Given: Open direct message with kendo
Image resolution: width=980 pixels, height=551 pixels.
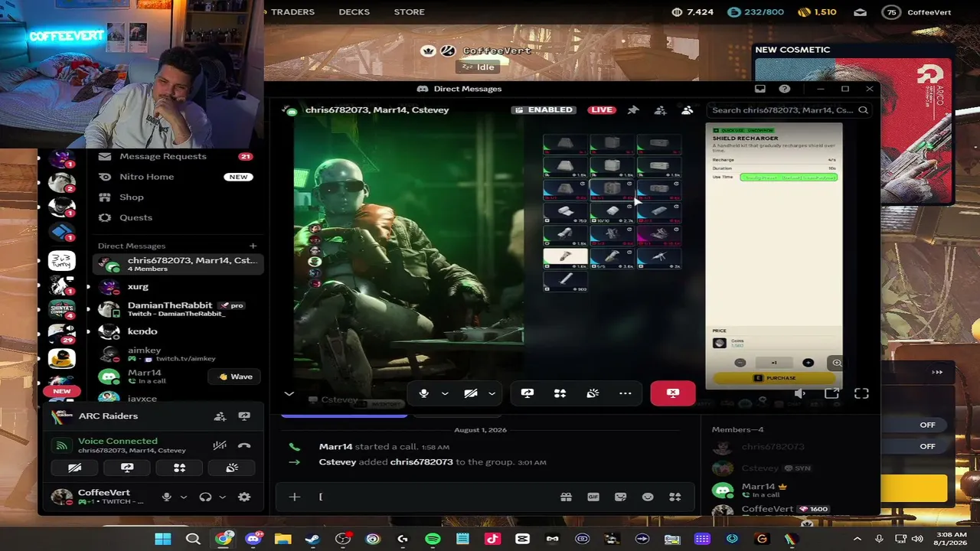Looking at the screenshot, I should tap(176, 331).
